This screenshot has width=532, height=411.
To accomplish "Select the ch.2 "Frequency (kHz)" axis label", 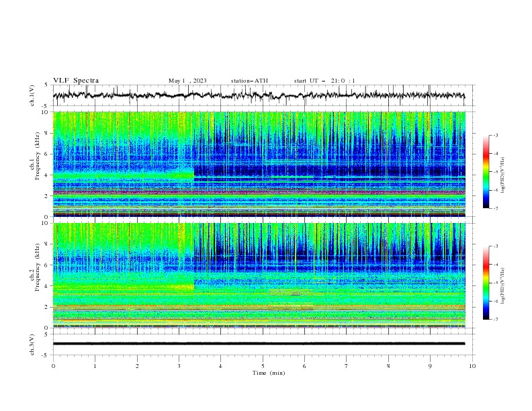I will 38,267.
